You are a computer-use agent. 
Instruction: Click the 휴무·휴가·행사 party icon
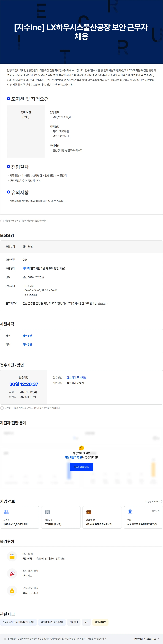(x=12, y=573)
